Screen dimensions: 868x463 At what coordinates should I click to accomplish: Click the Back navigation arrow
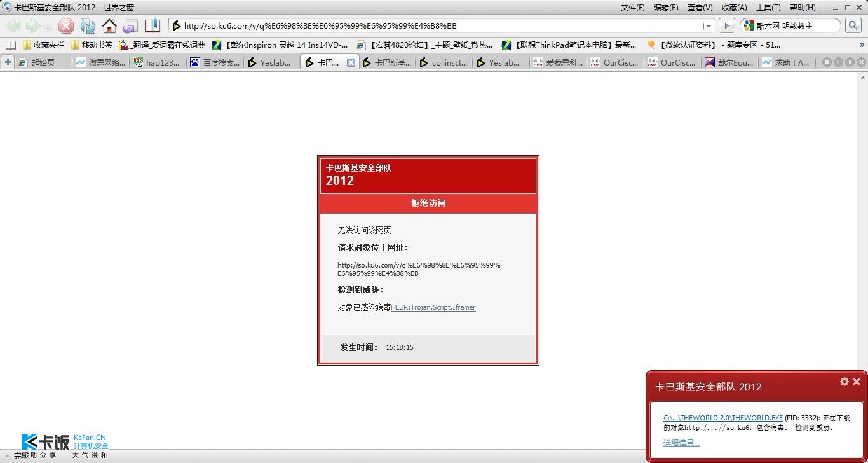tap(13, 26)
